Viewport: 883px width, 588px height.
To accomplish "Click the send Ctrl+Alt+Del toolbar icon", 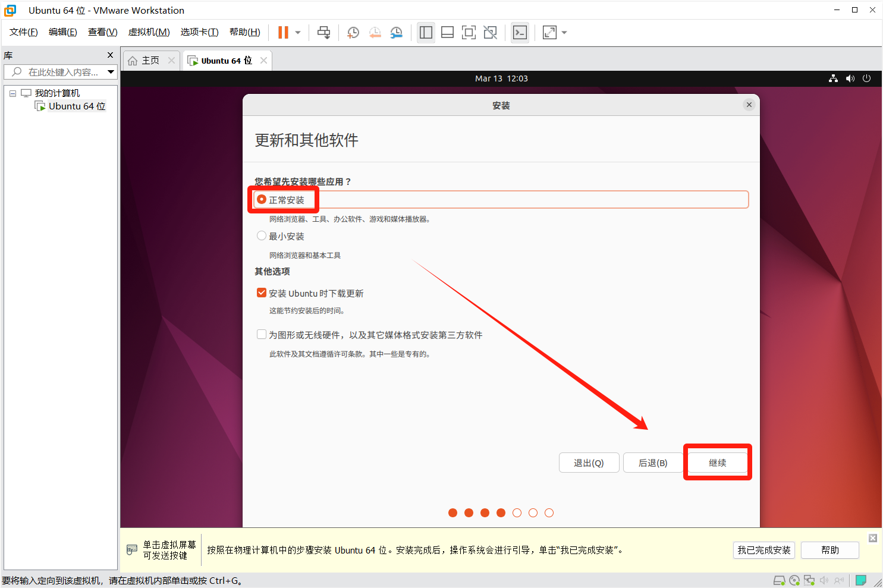I will pos(323,33).
